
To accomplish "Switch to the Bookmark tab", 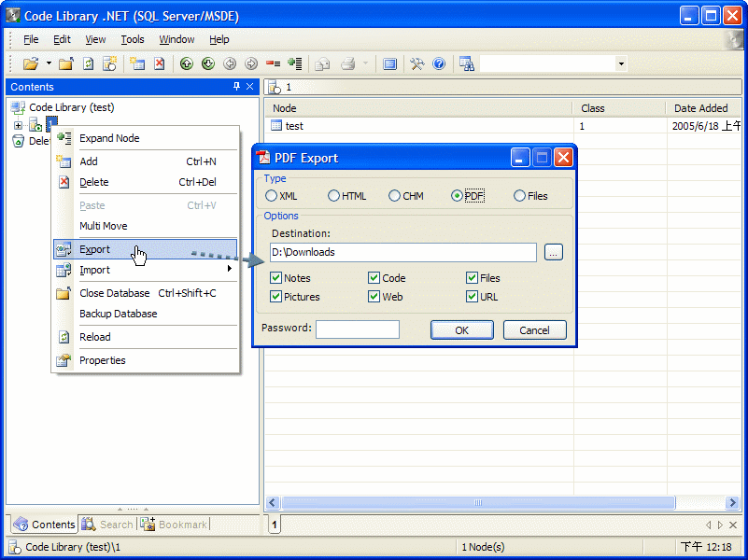I will tap(174, 525).
